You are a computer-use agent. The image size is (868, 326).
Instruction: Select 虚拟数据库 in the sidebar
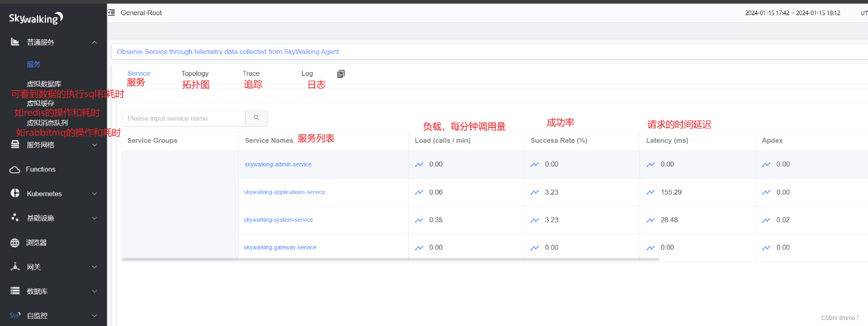tap(44, 84)
